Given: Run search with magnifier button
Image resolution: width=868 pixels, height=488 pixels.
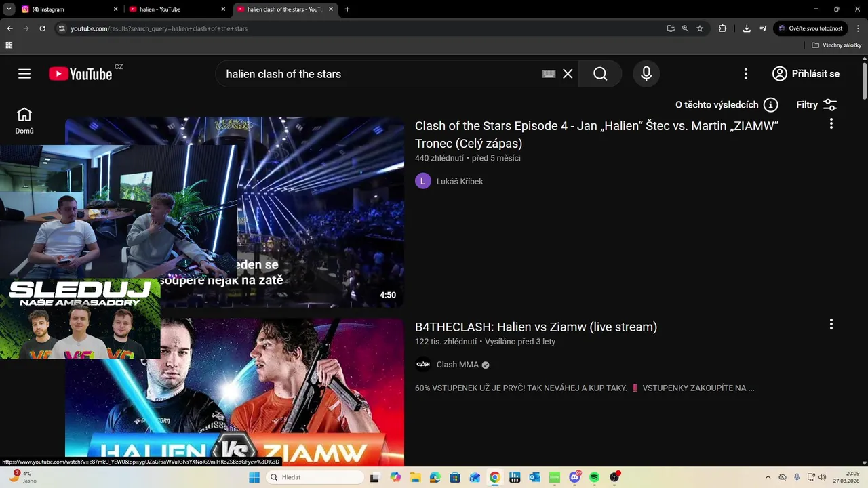Looking at the screenshot, I should pyautogui.click(x=600, y=74).
